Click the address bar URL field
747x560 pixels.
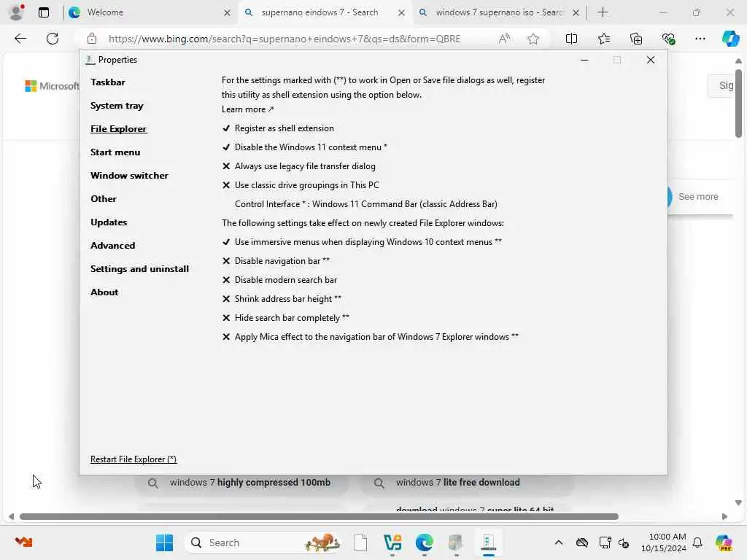coord(285,39)
